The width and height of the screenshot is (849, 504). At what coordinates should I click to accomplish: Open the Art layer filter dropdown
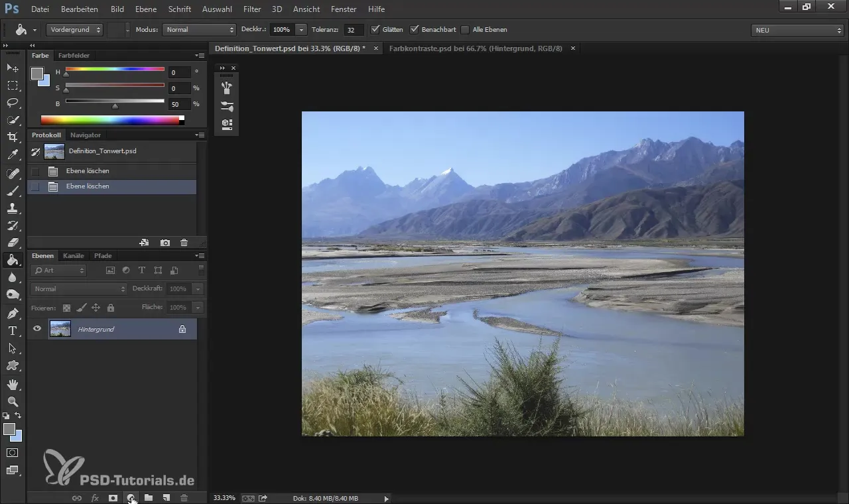(59, 271)
